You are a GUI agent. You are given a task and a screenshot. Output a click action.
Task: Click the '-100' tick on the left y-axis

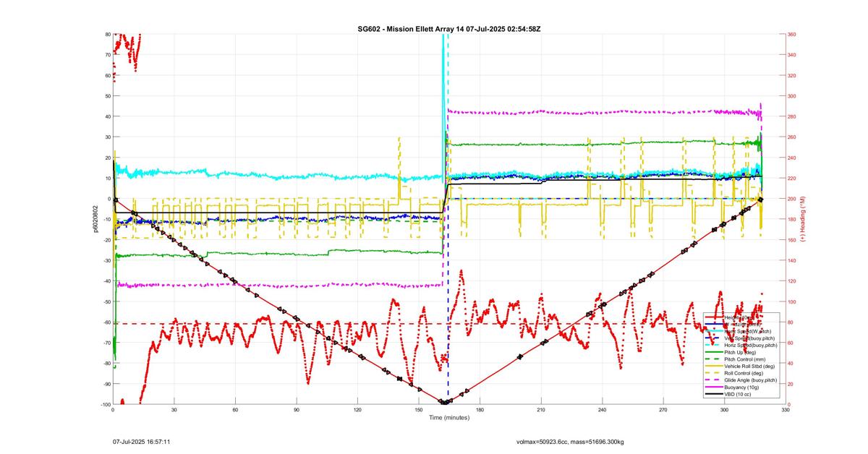point(105,404)
